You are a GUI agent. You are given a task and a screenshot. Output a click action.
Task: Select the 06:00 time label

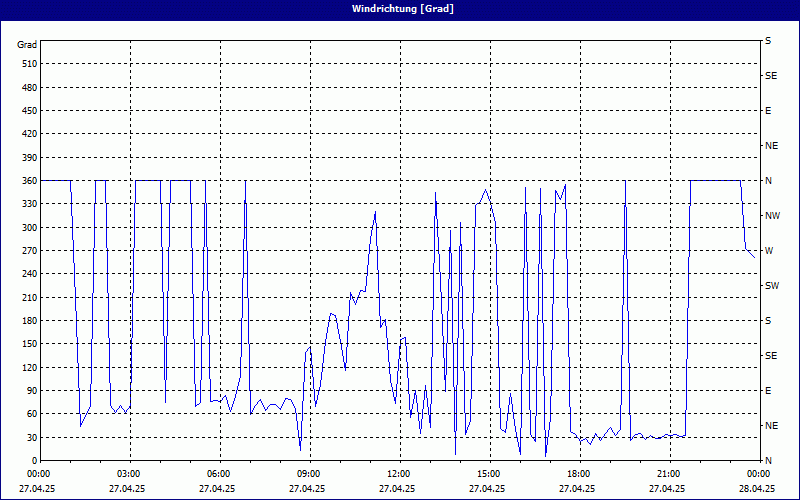[218, 473]
